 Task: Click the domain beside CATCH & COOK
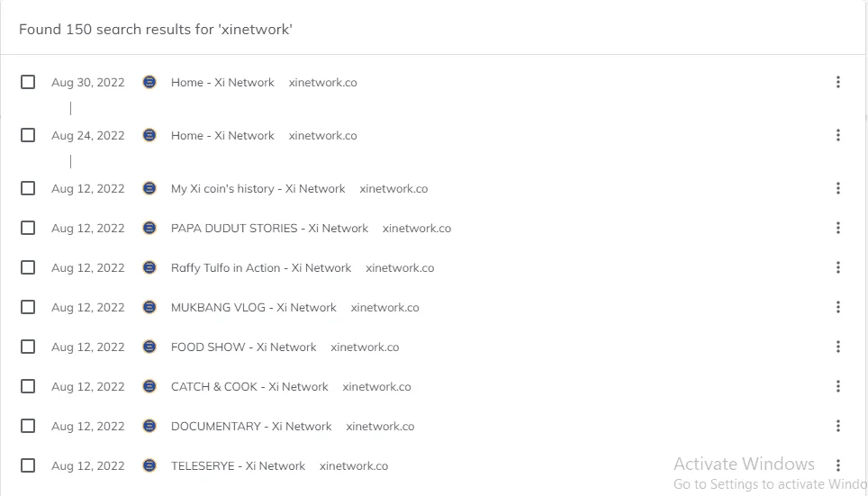377,386
